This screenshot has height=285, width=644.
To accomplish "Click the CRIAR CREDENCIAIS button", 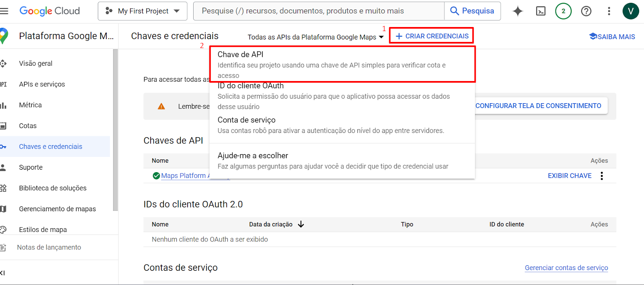I will [431, 36].
